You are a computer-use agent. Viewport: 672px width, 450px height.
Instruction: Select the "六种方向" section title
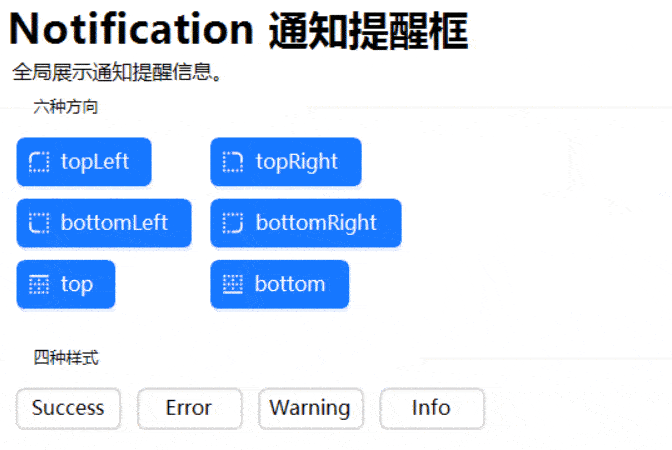coord(65,106)
